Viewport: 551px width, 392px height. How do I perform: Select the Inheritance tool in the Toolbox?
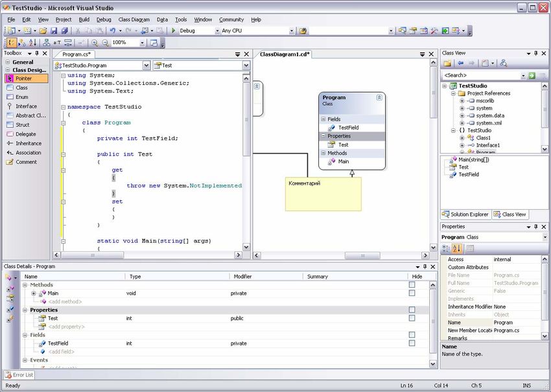point(28,143)
